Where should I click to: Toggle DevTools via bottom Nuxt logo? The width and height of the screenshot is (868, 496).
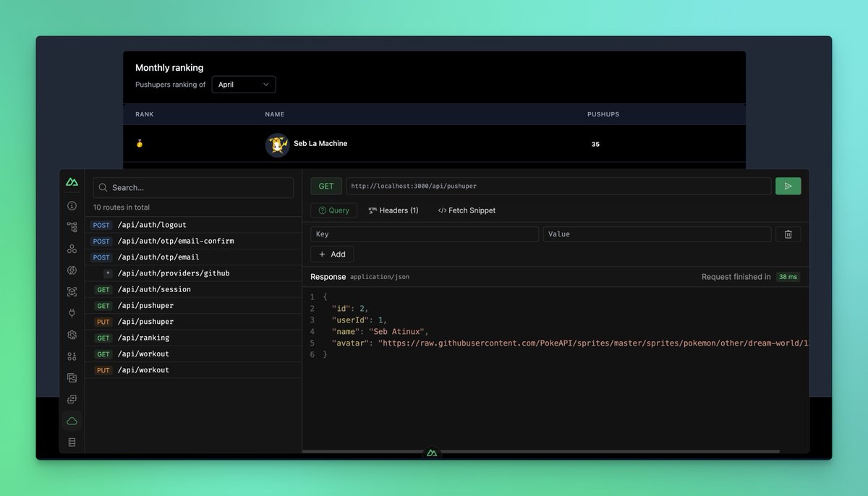tap(432, 453)
